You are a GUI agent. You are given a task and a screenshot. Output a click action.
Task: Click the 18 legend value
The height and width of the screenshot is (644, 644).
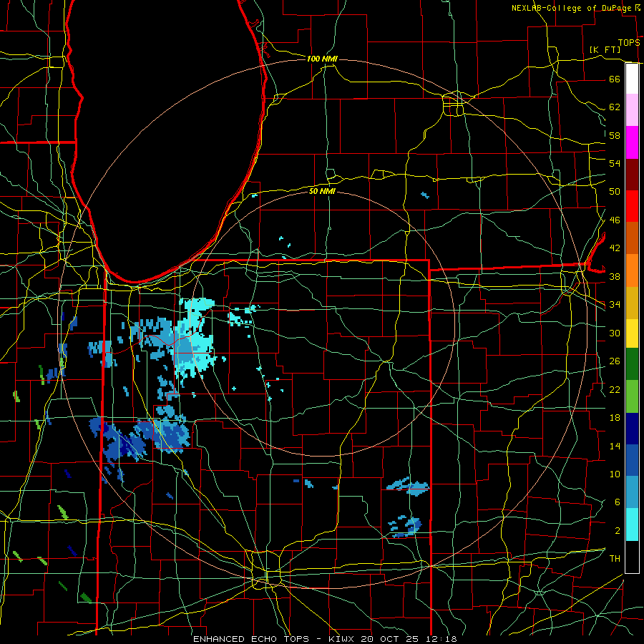coord(615,418)
